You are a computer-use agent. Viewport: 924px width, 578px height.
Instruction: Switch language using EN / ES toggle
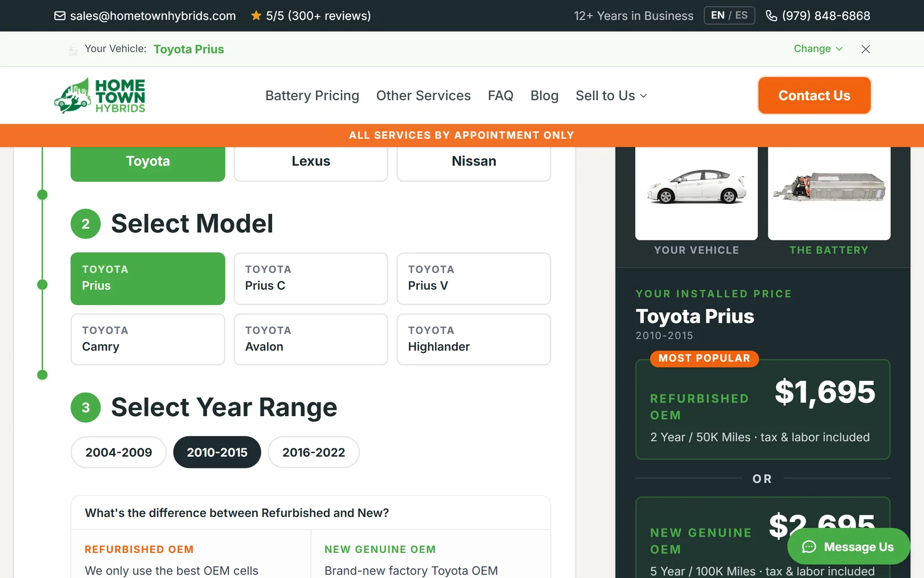(x=729, y=15)
